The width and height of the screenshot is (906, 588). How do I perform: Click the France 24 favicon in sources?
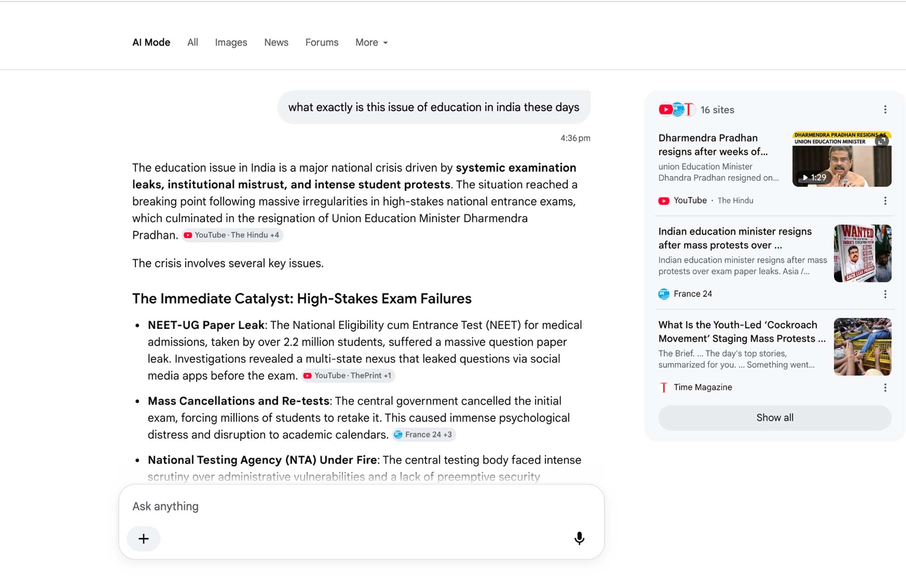664,294
